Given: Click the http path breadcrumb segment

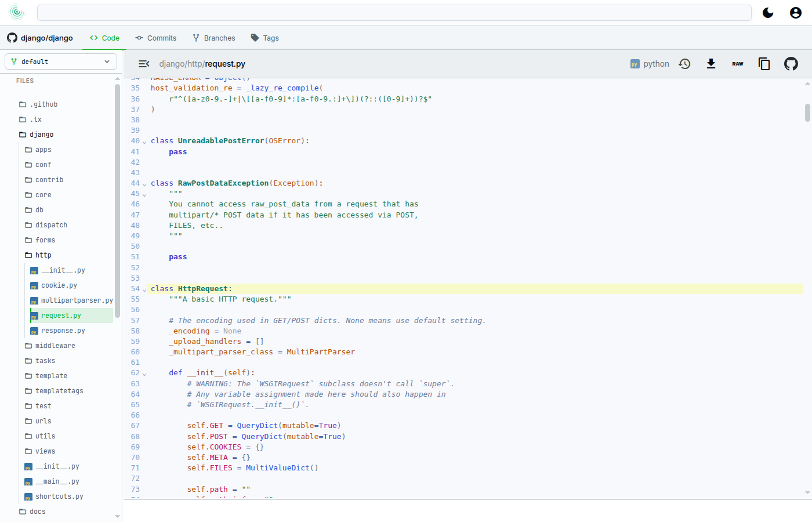Looking at the screenshot, I should (x=195, y=64).
